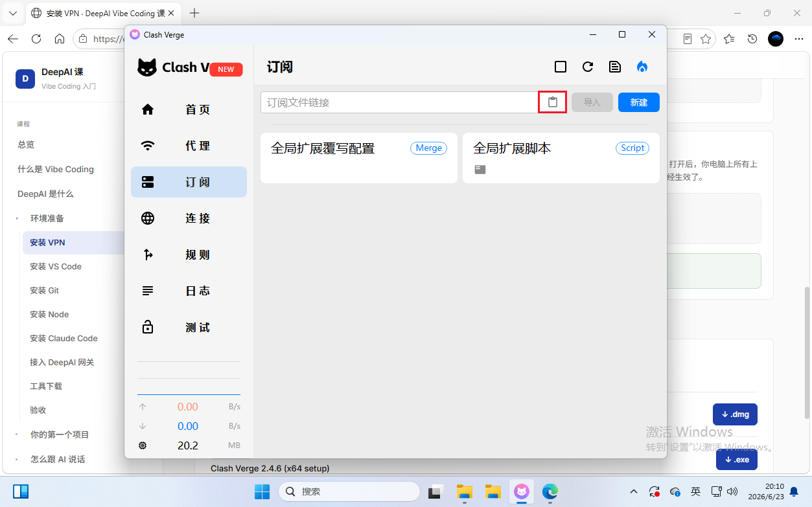Click the Script tag on the script card
This screenshot has width=812, height=507.
(632, 148)
